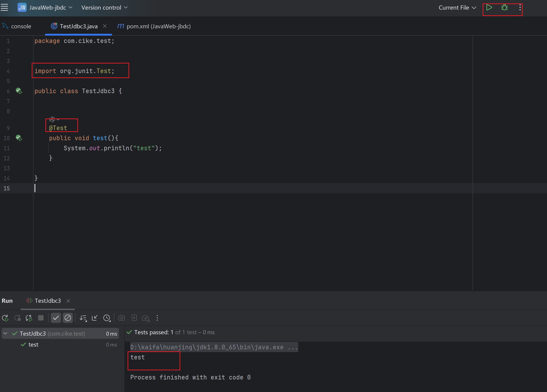Select the test result in the test tree
The image size is (547, 392).
[33, 345]
